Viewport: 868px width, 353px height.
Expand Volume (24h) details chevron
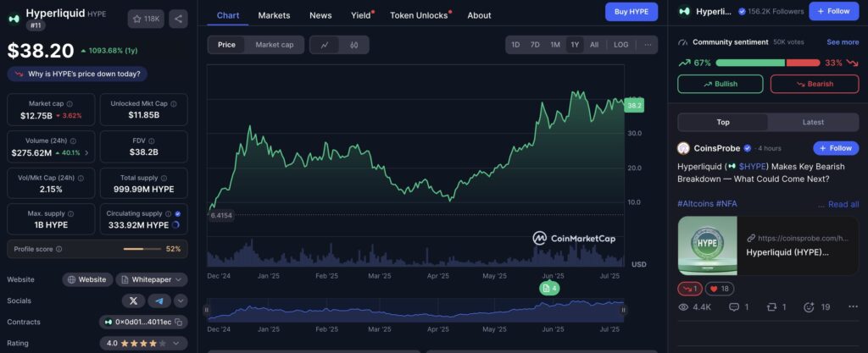coord(86,153)
